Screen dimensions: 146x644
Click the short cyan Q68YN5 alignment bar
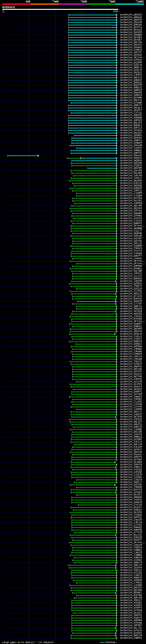tap(102, 168)
